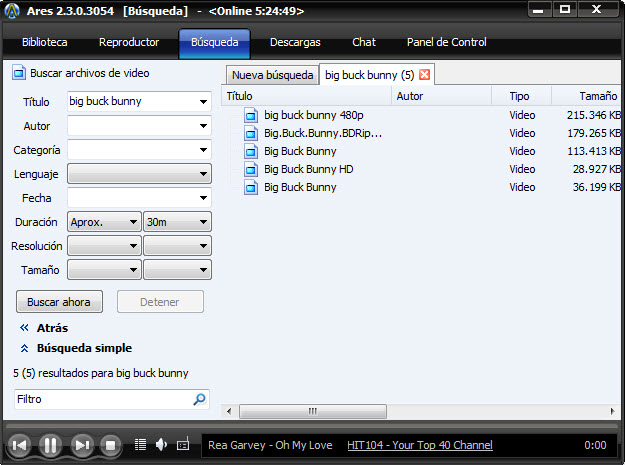Click the magnifier icon in Filtro field

tap(199, 399)
